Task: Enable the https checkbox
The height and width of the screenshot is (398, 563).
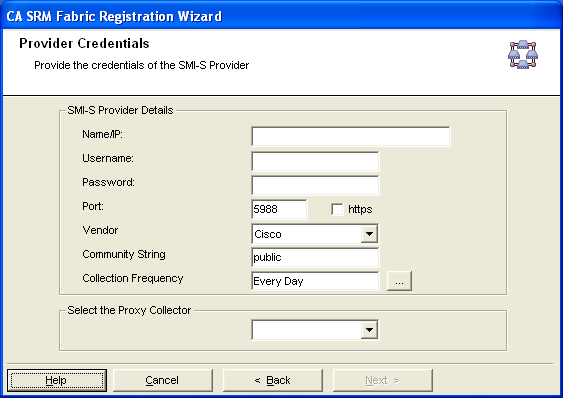Action: [x=337, y=209]
